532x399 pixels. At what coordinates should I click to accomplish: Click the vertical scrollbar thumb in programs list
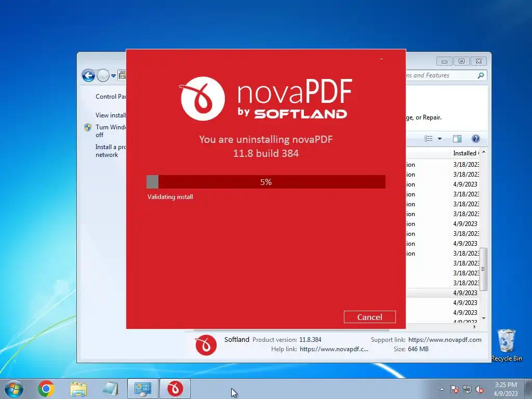click(484, 269)
